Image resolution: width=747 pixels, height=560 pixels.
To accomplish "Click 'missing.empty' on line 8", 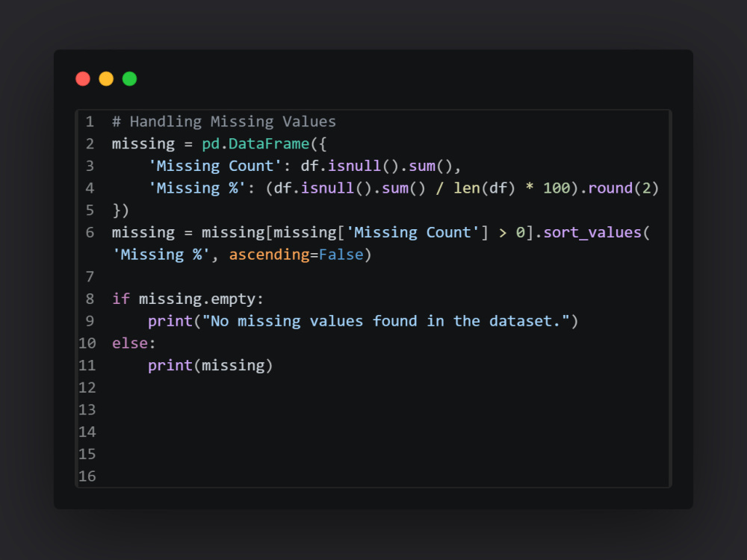I will 197,299.
